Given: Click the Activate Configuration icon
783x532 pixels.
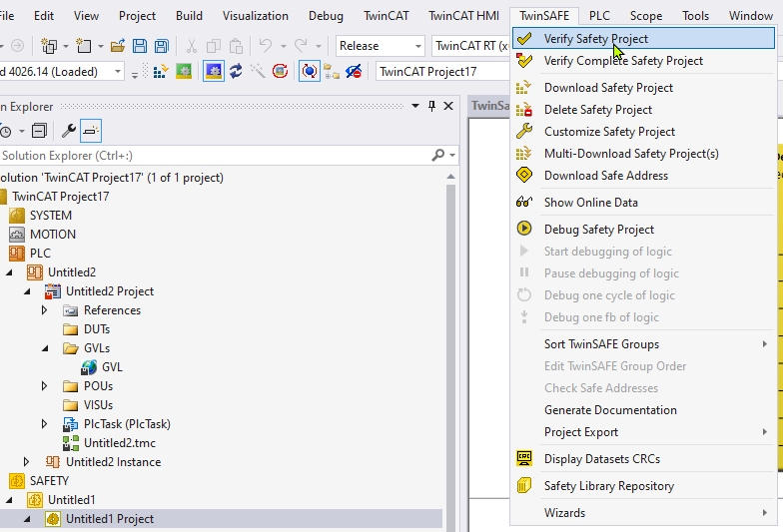Looking at the screenshot, I should (160, 72).
